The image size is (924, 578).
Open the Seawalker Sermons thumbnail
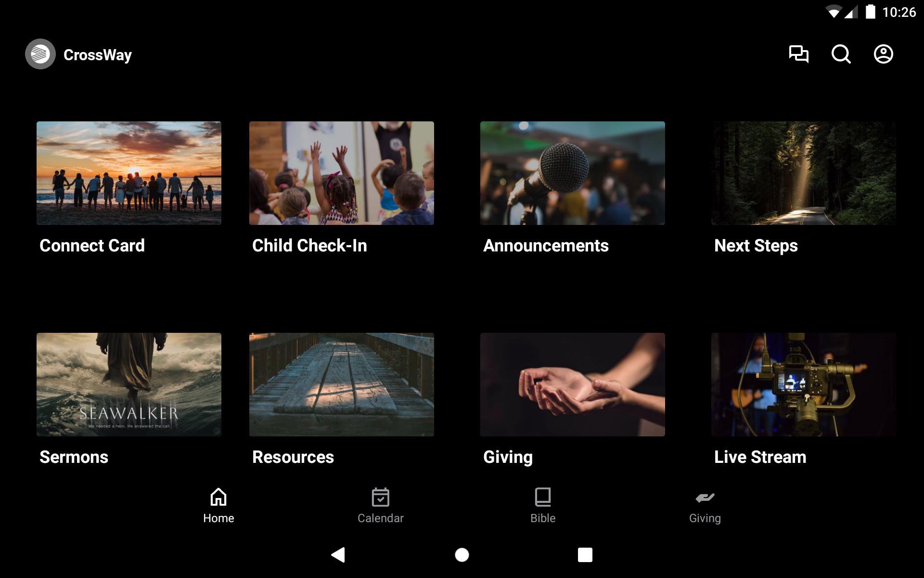pyautogui.click(x=129, y=384)
